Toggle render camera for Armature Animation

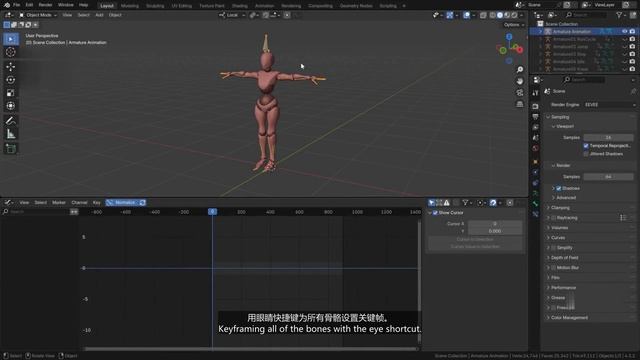coord(632,31)
